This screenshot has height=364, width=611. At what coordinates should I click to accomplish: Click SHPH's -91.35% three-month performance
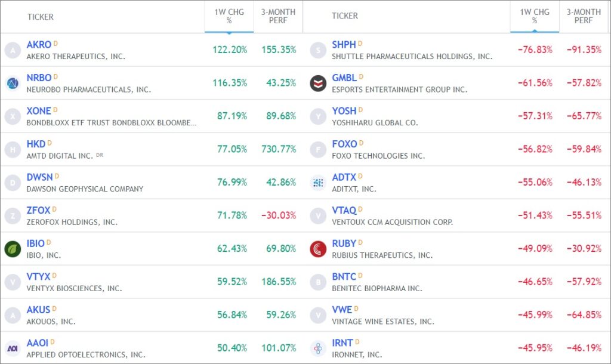click(584, 50)
